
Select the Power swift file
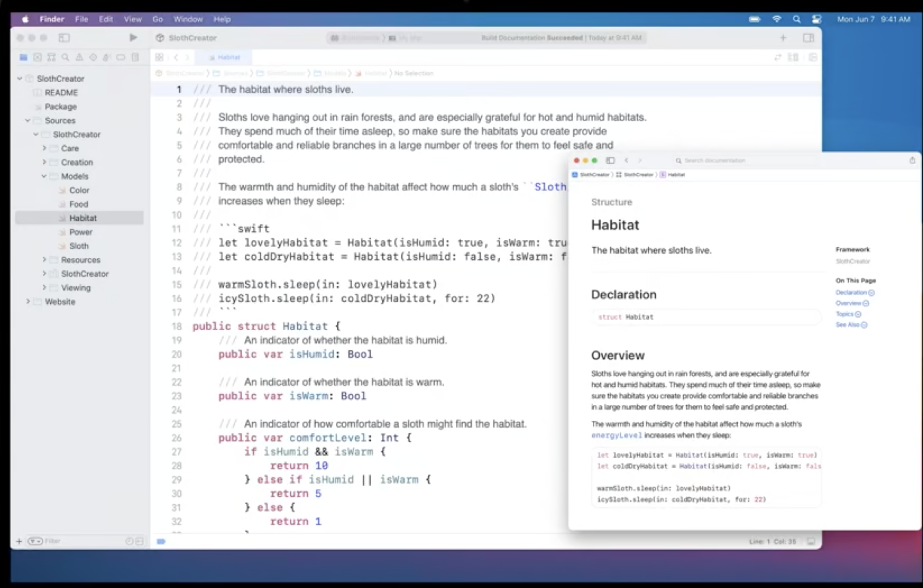click(x=81, y=232)
